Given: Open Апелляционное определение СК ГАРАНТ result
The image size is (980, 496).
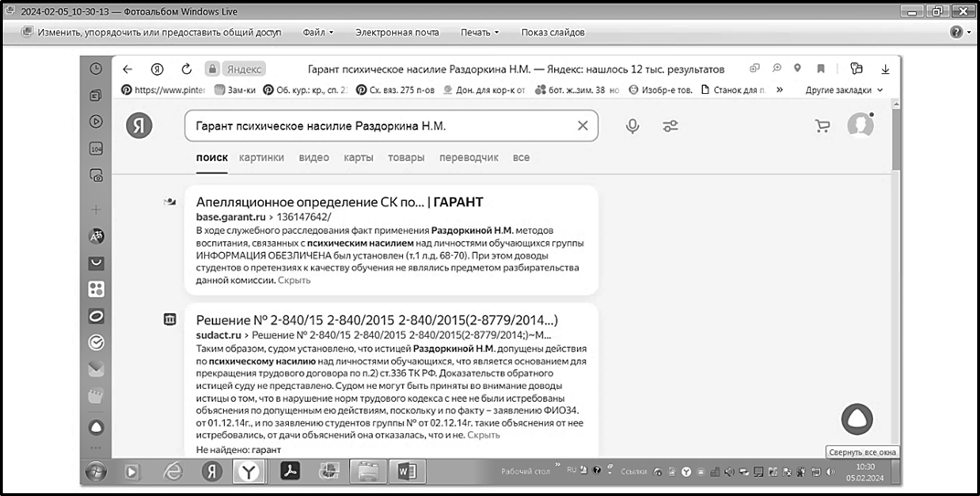Looking at the screenshot, I should coord(339,202).
